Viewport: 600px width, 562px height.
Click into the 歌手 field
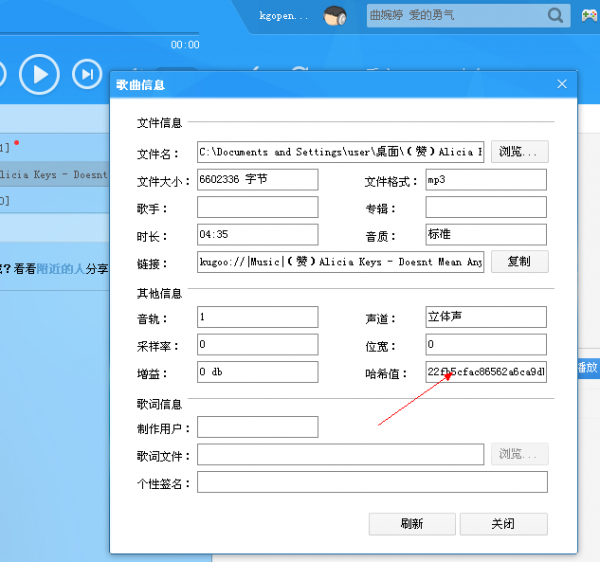[257, 208]
